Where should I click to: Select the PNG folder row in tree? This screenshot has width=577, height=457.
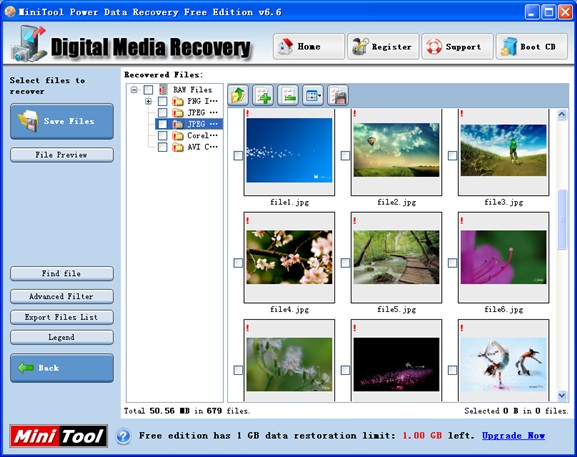tap(202, 101)
